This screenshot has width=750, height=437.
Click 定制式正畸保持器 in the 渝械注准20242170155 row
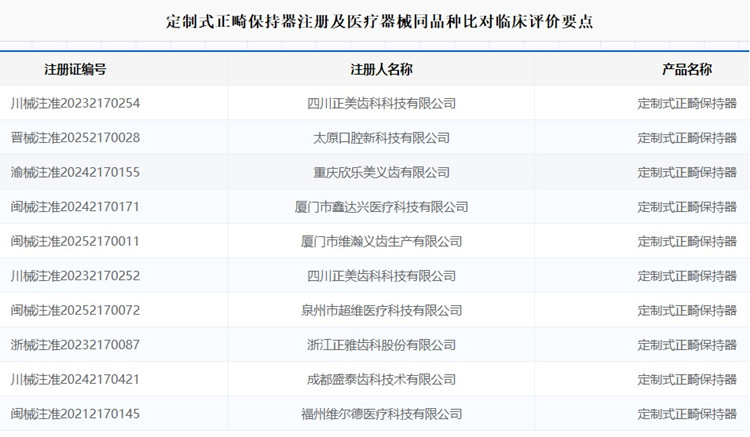[687, 172]
